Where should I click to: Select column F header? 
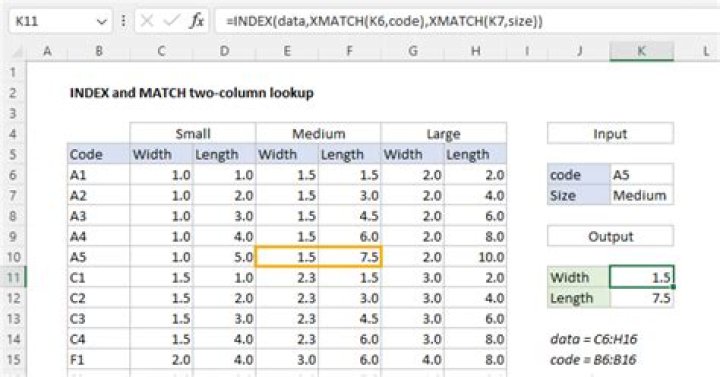click(x=349, y=51)
